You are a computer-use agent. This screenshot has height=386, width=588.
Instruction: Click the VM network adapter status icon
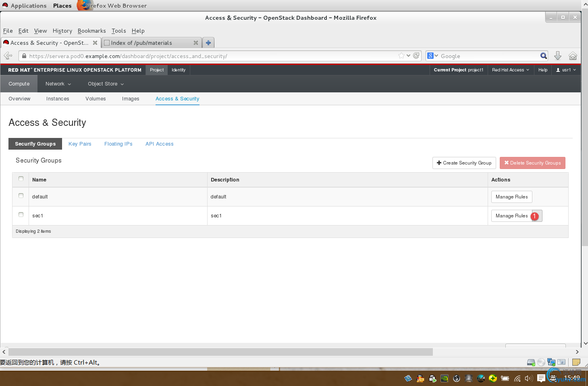click(551, 362)
